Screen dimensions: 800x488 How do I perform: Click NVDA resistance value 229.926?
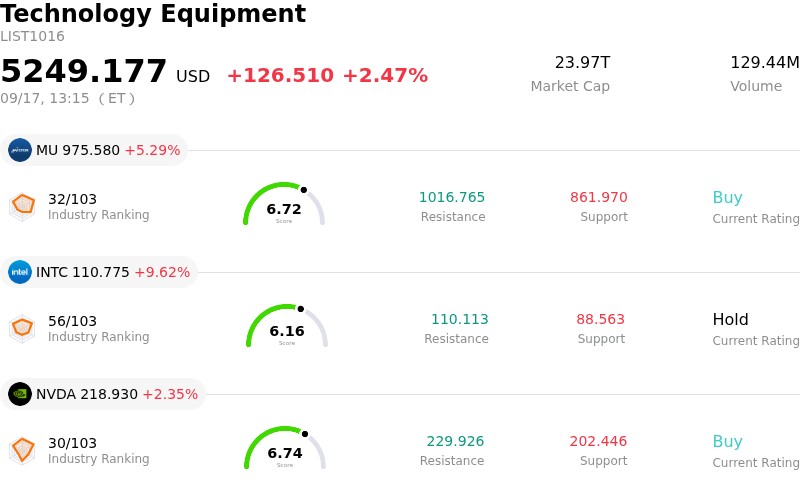click(x=455, y=441)
